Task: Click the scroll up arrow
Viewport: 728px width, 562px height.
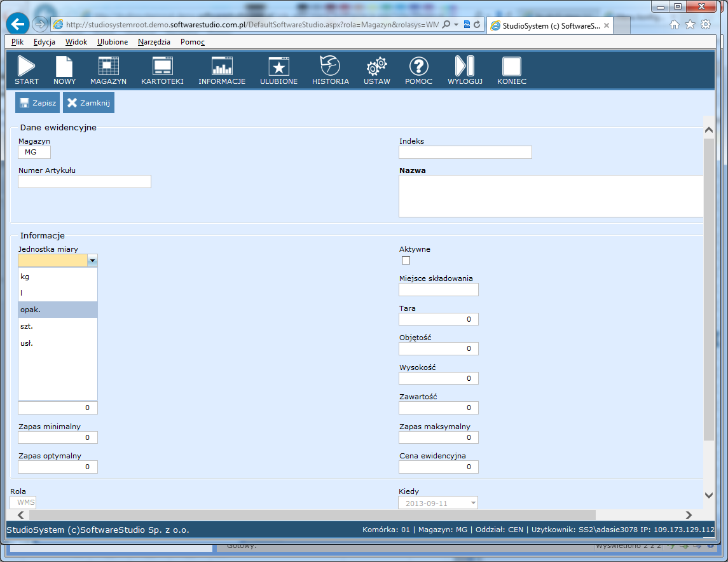Action: click(708, 130)
